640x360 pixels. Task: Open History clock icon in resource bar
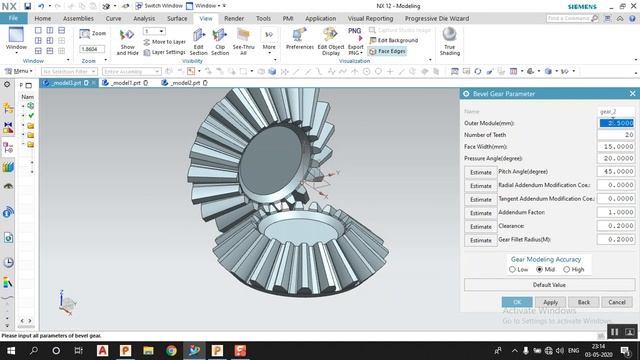[8, 262]
